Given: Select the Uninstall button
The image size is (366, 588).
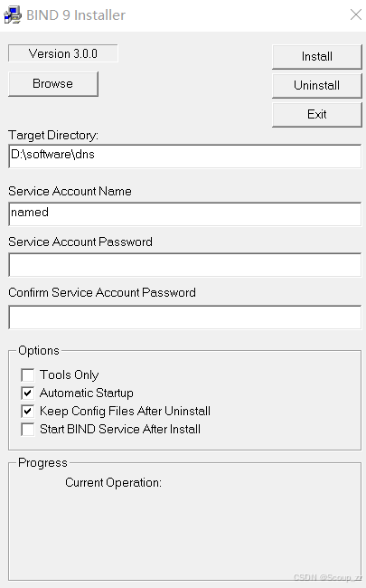Looking at the screenshot, I should pos(317,86).
